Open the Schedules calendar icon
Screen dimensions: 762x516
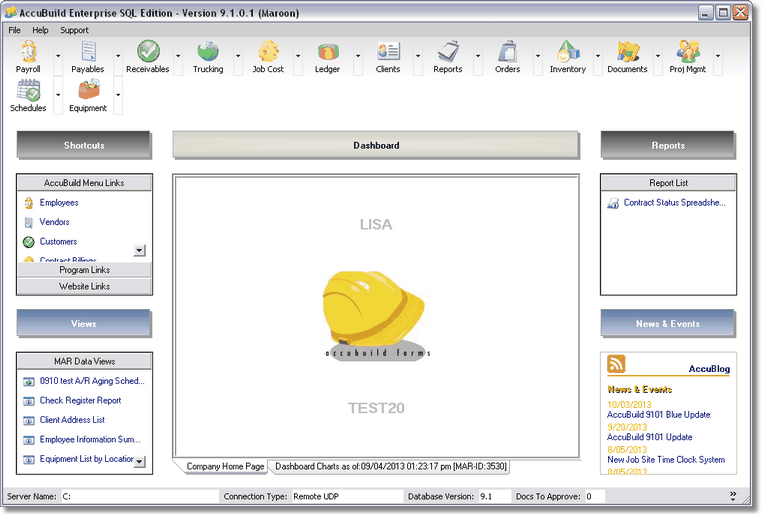[28, 91]
